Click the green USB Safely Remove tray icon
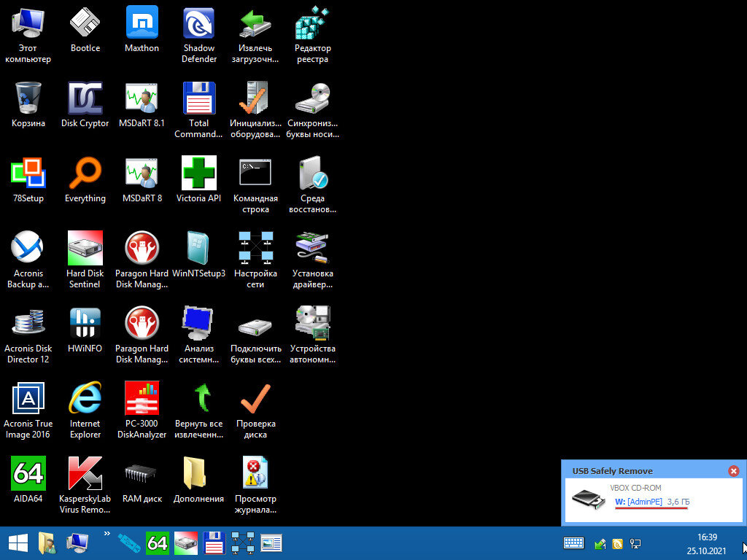 click(600, 543)
